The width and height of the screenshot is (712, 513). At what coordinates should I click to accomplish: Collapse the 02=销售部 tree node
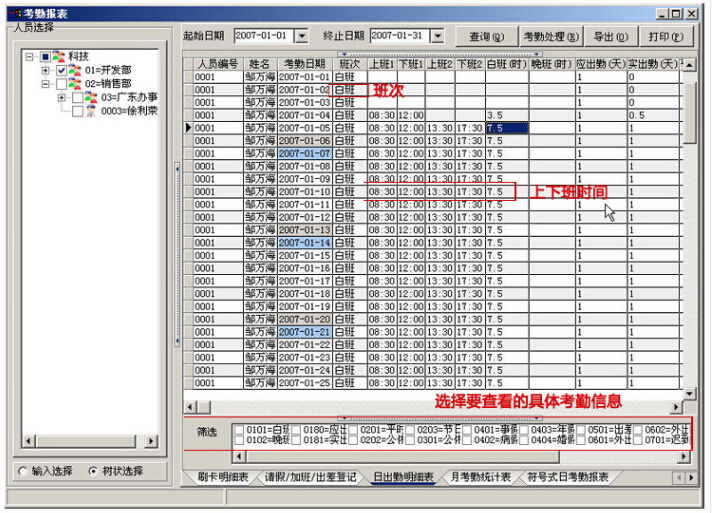click(x=46, y=85)
